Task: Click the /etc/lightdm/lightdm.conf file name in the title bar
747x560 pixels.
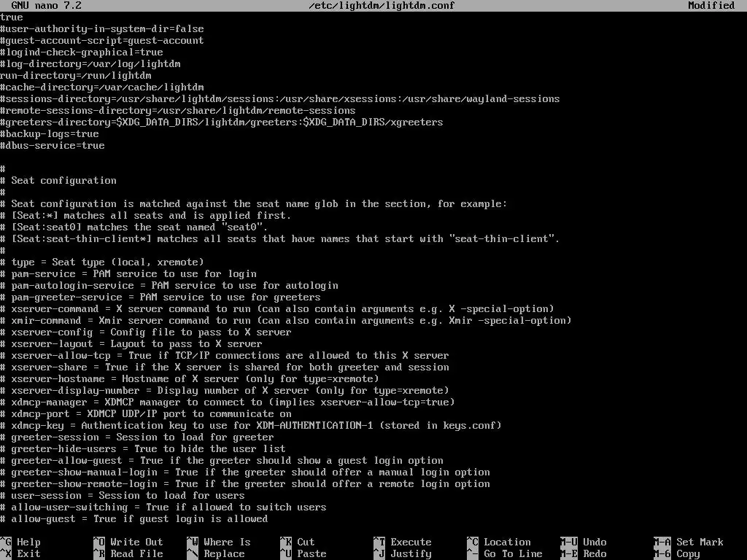Action: click(382, 6)
